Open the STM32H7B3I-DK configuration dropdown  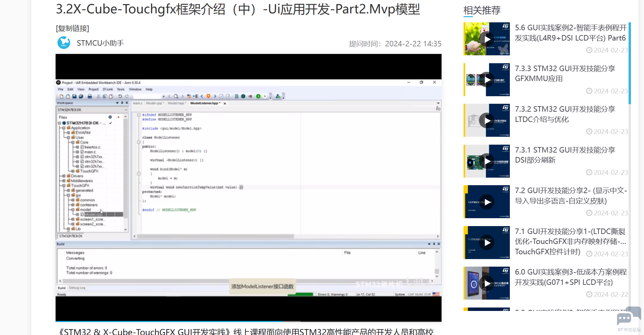coord(92,110)
